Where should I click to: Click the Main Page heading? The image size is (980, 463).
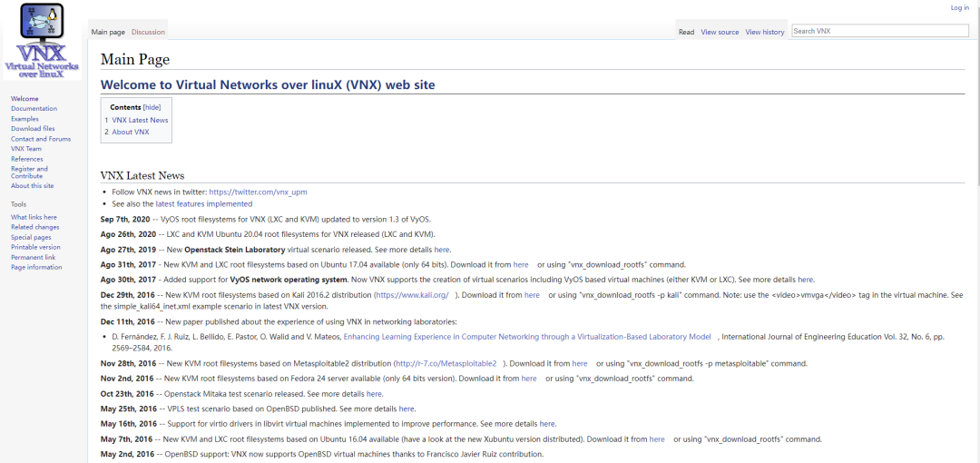[x=135, y=59]
